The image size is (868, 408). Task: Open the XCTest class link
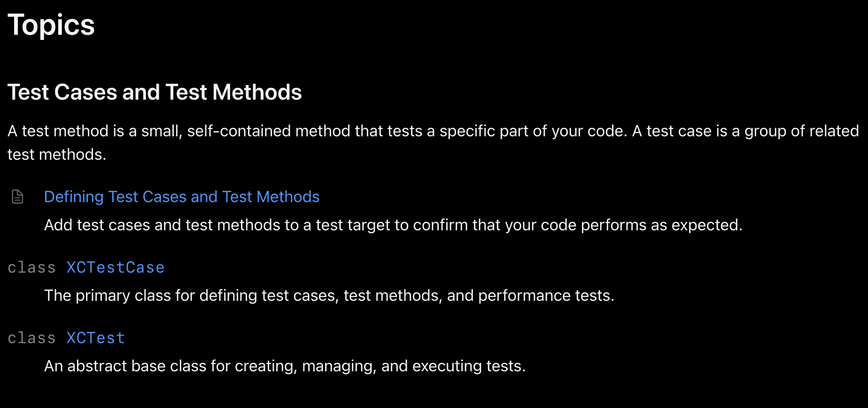point(96,338)
